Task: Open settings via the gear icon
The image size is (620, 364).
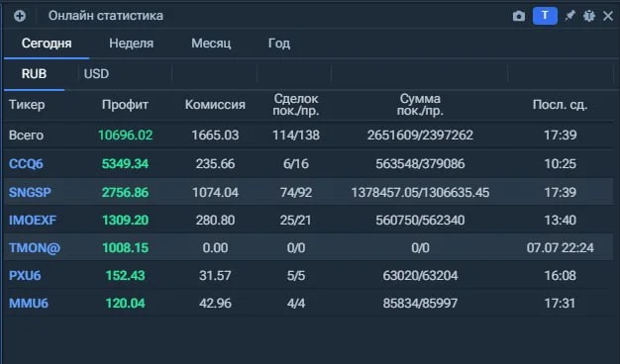Action: coord(589,16)
